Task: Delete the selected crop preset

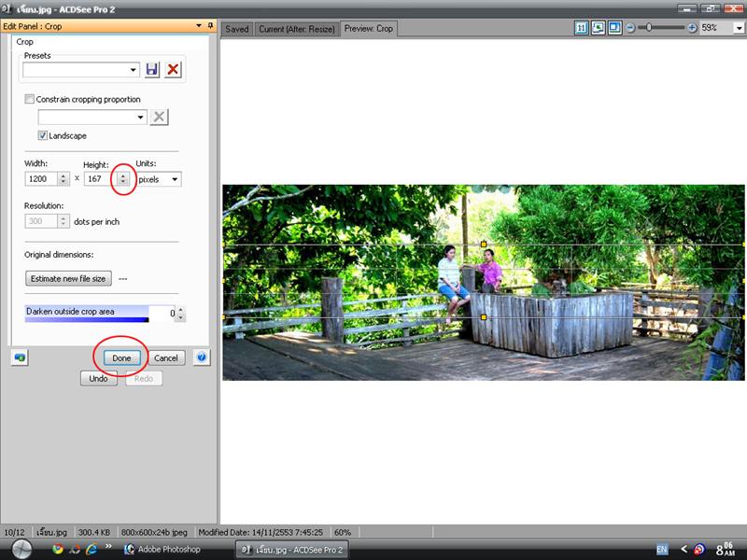Action: 173,69
